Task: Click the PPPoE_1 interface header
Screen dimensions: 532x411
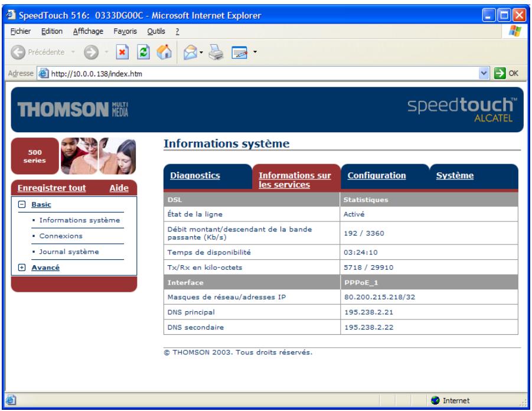Action: click(x=361, y=282)
